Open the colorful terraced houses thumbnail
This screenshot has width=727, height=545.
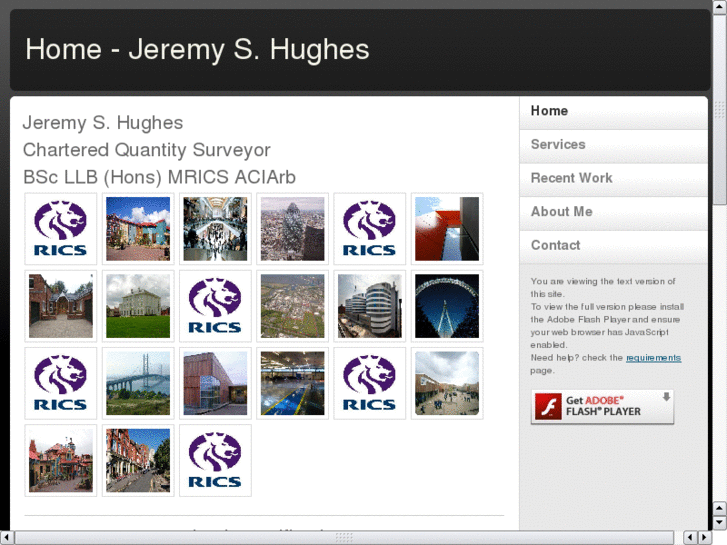138,229
